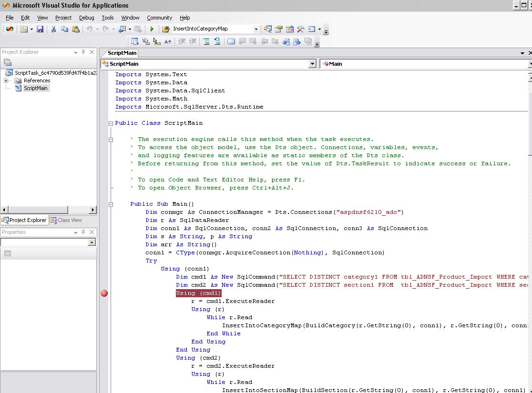Open the ScriptMain class dropdown
Screen dimensions: 532x393
click(312, 64)
